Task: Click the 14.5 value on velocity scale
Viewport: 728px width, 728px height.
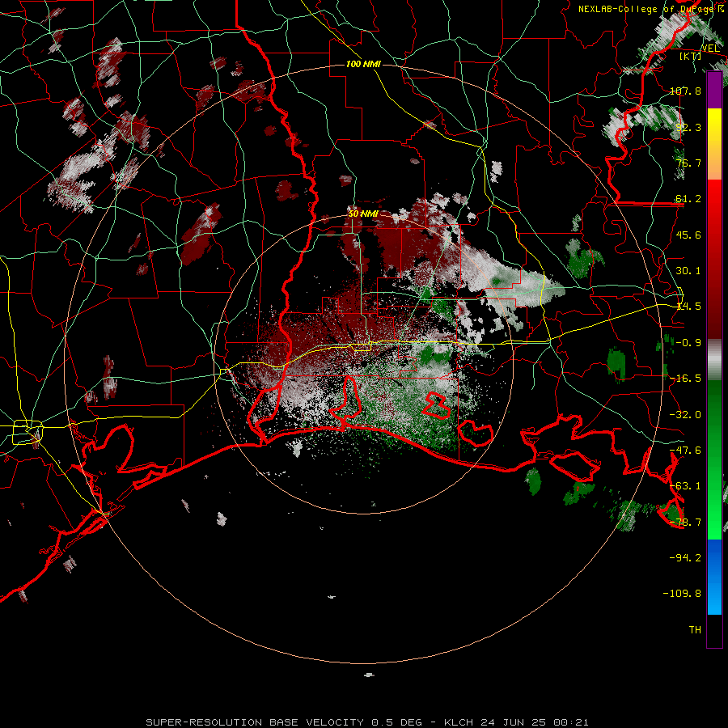Action: [x=688, y=307]
